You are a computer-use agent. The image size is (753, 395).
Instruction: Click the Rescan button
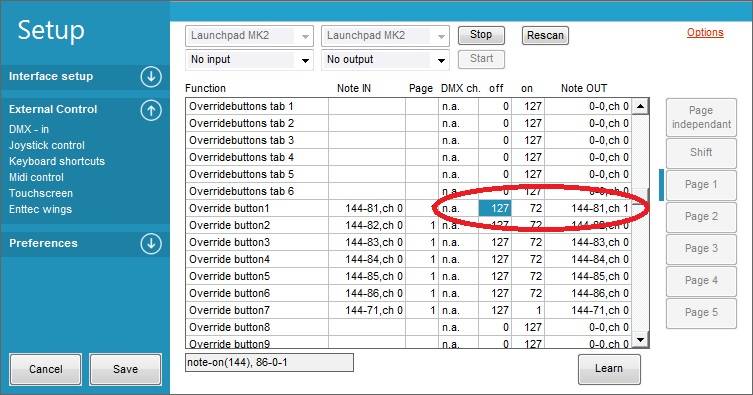[x=545, y=36]
